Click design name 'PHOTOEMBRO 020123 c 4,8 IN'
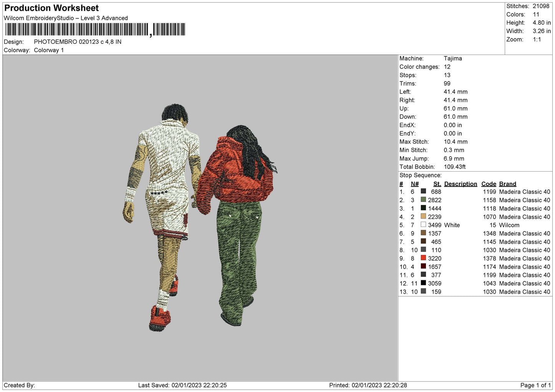The image size is (555, 392). [78, 42]
